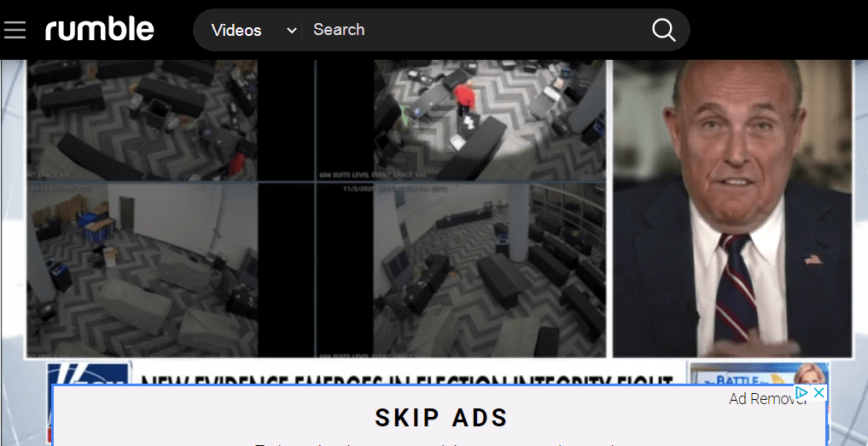
Task: Click the bottom-left security camera feed
Action: [141, 269]
